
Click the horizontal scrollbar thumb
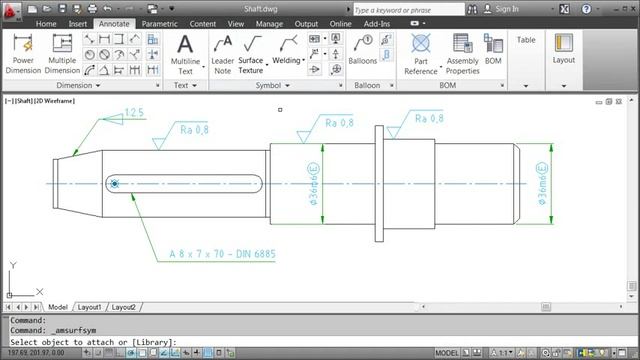click(x=546, y=307)
